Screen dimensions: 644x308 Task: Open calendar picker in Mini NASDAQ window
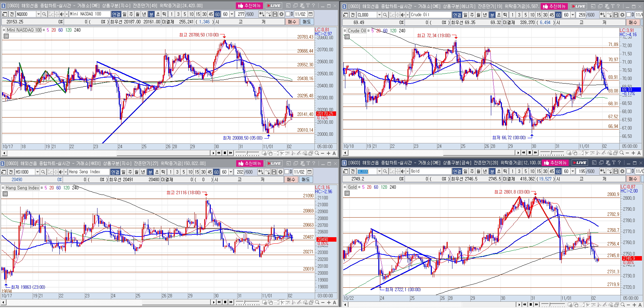(310, 14)
